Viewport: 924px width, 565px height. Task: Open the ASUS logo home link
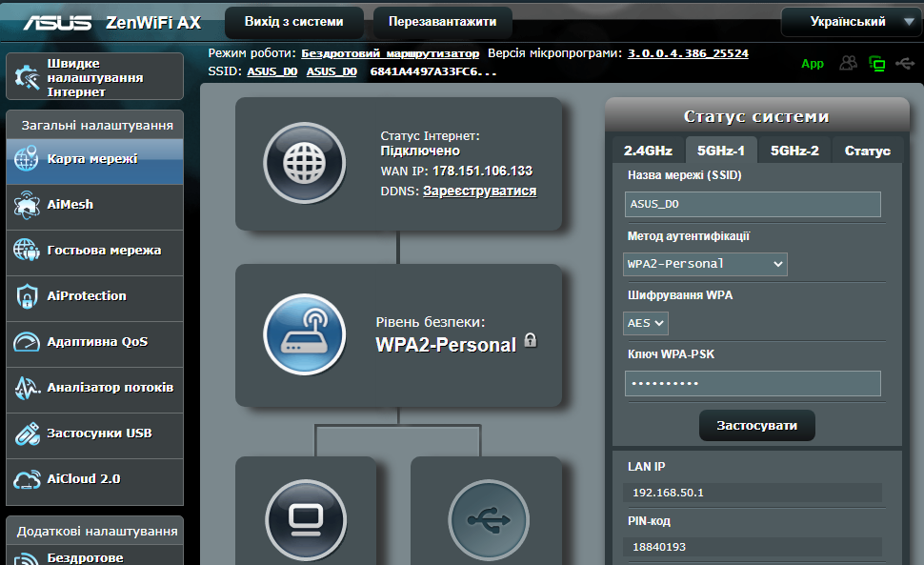click(57, 22)
